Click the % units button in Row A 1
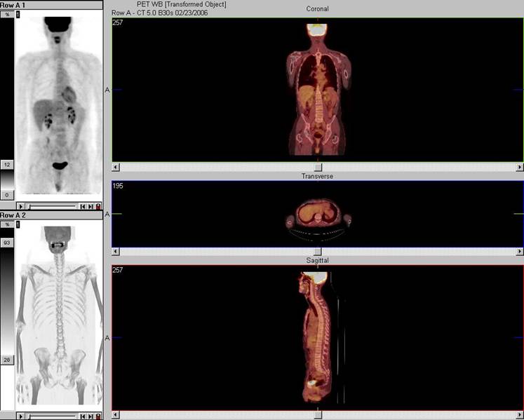The image size is (524, 420). (7, 14)
